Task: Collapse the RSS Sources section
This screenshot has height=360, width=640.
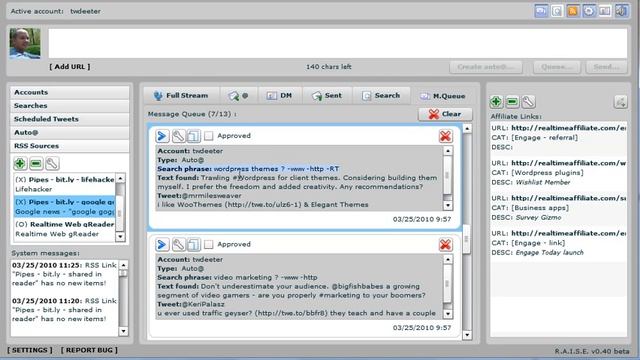Action: click(x=69, y=146)
